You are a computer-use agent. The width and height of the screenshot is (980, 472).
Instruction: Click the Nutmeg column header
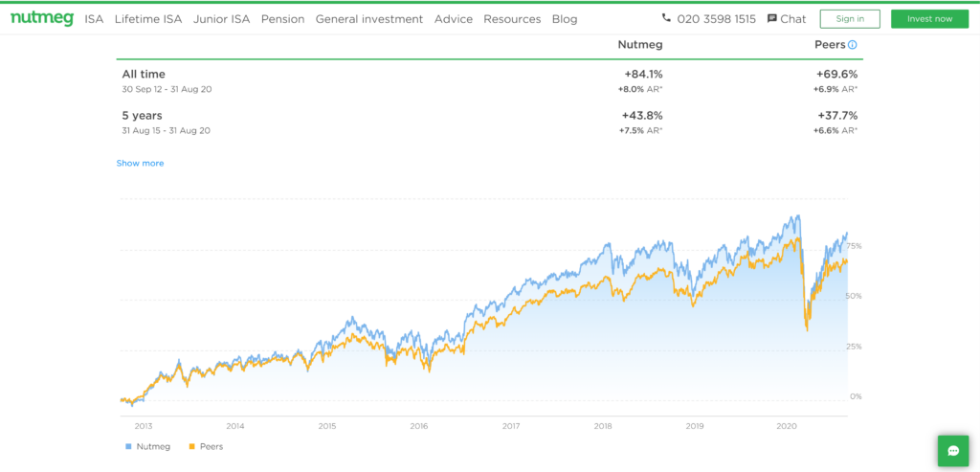pyautogui.click(x=640, y=44)
